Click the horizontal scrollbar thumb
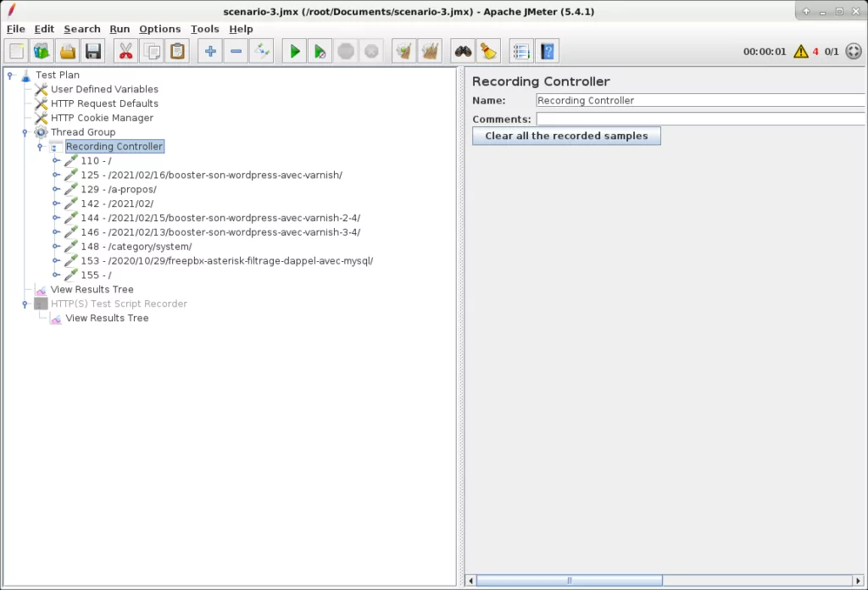Viewport: 868px width, 590px height. [x=569, y=581]
